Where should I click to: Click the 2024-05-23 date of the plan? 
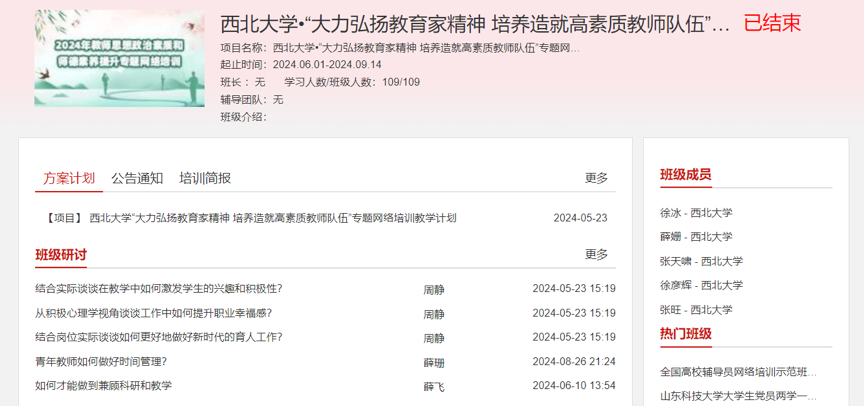(580, 218)
